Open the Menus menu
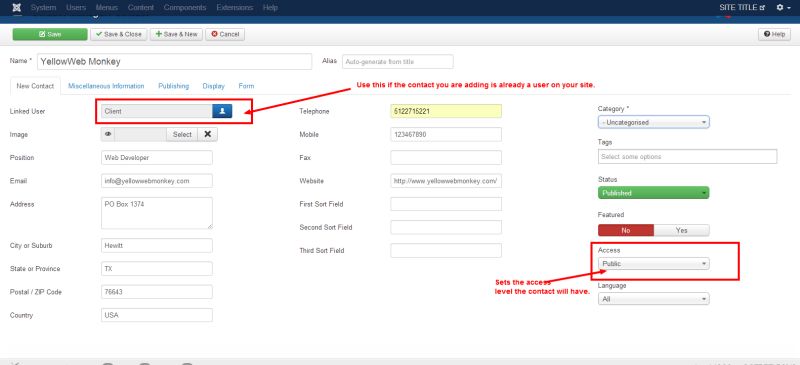Screen dimensions: 800x365 tap(107, 8)
